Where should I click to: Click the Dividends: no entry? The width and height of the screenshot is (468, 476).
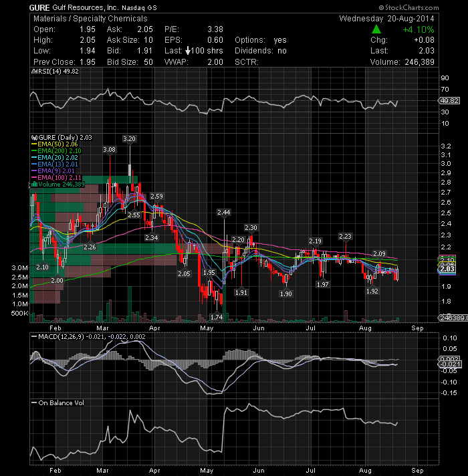260,51
